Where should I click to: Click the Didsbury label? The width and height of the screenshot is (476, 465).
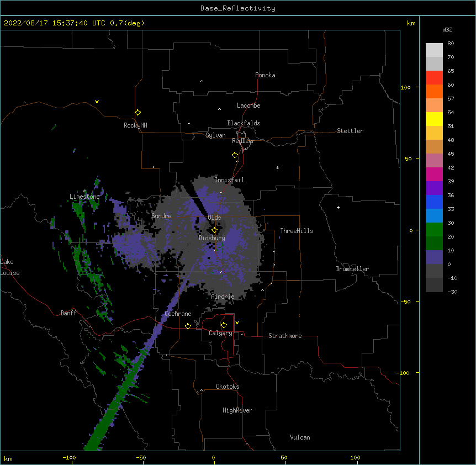212,238
